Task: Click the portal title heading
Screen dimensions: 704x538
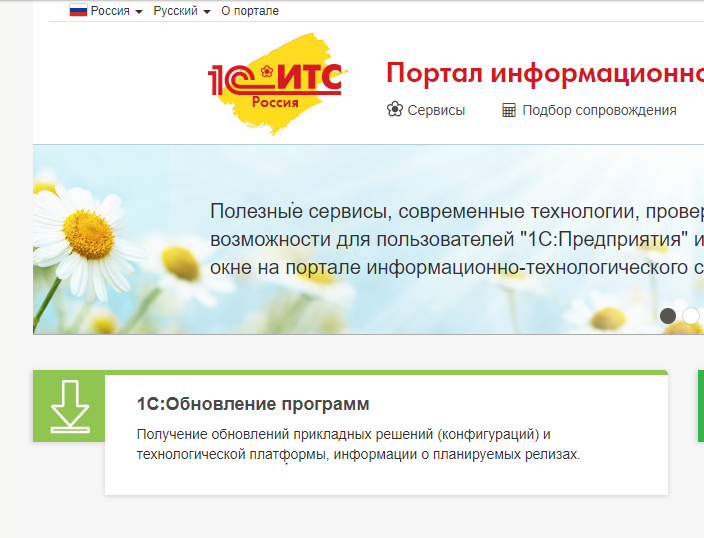Action: tap(545, 73)
